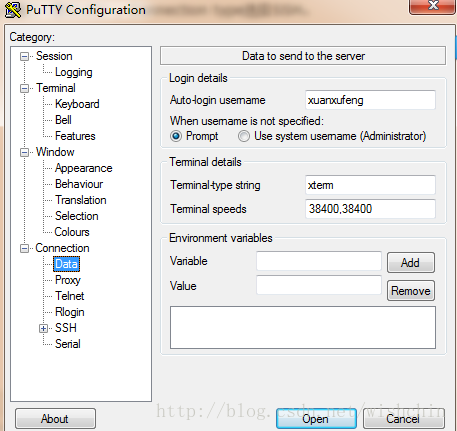Click the PuTTY icon in title bar
457x431 pixels.
pyautogui.click(x=13, y=10)
